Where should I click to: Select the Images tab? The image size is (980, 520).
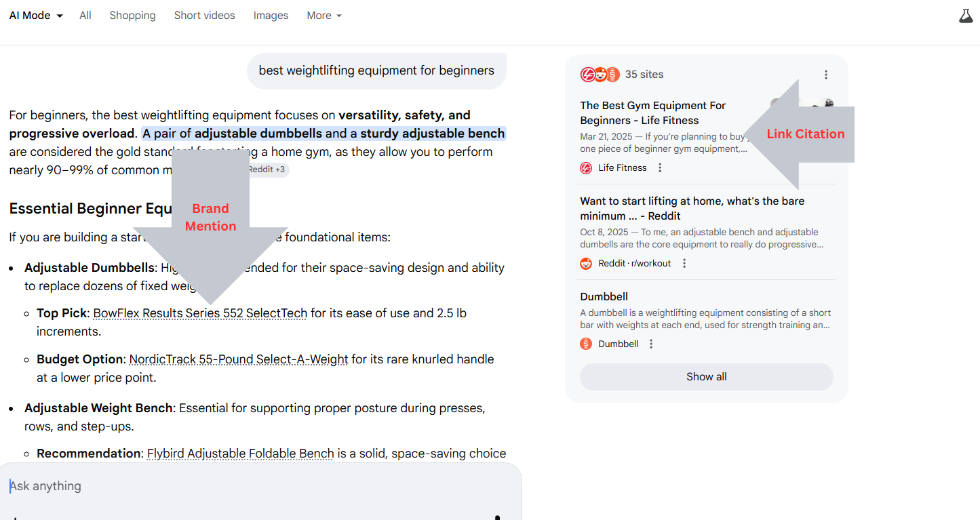271,16
